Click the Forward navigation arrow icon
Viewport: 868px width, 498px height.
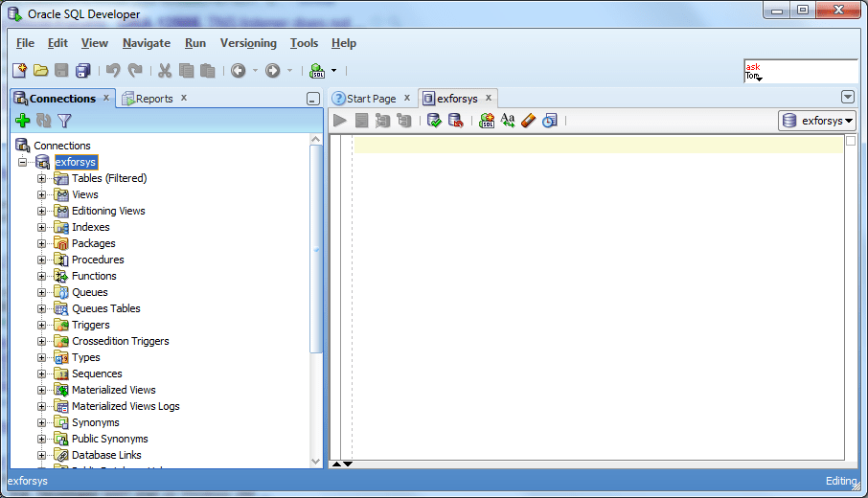click(x=273, y=70)
